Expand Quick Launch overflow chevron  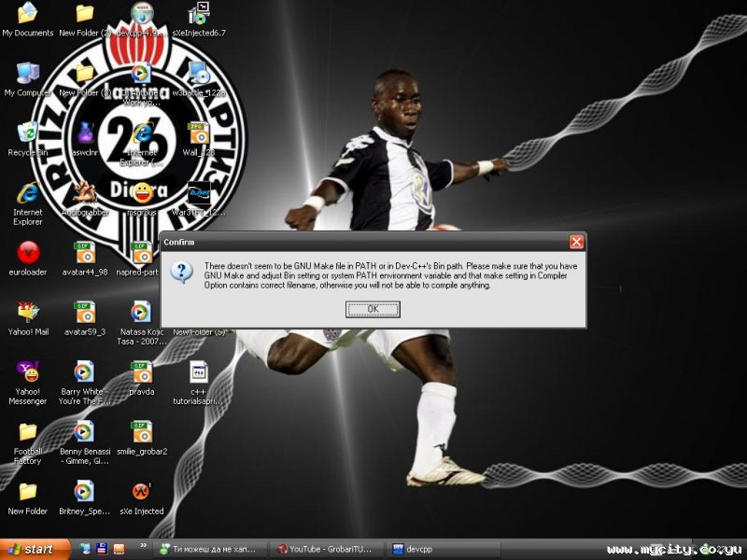pyautogui.click(x=144, y=546)
